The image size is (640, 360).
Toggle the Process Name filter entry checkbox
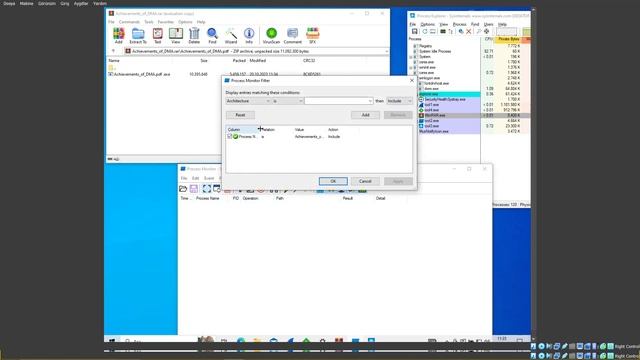229,136
